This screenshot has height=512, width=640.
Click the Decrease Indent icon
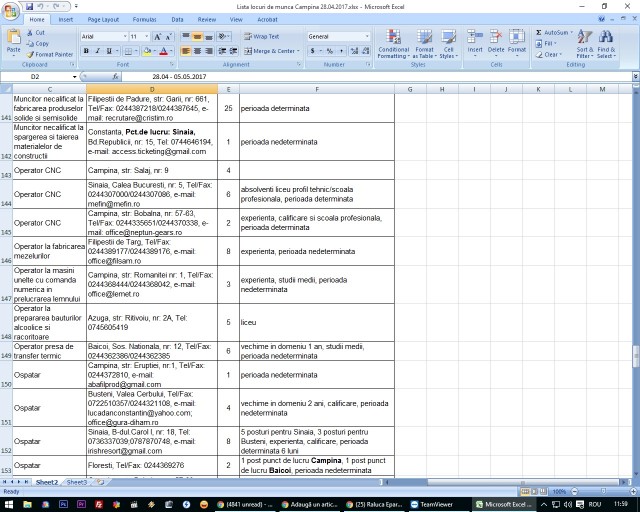coord(222,51)
